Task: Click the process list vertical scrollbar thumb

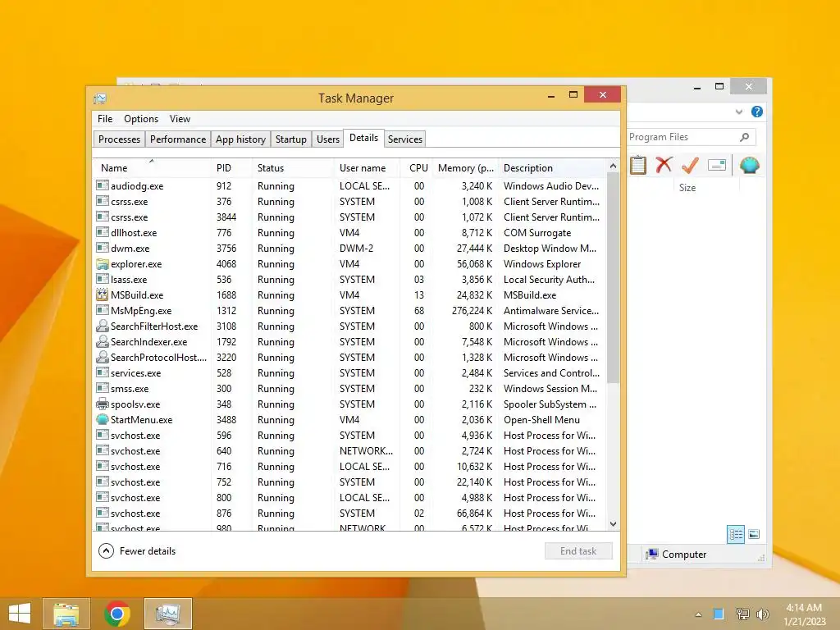Action: coord(614,278)
